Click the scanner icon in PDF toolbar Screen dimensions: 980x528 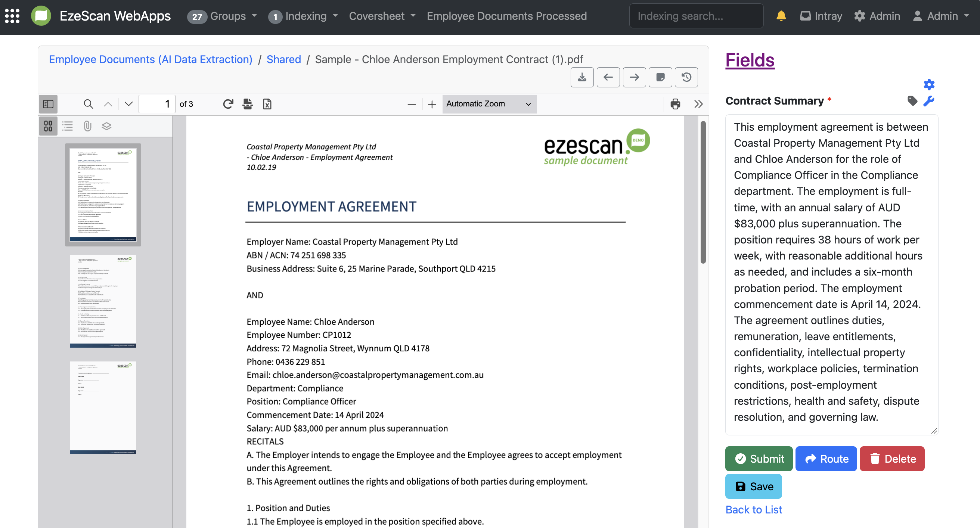click(248, 104)
